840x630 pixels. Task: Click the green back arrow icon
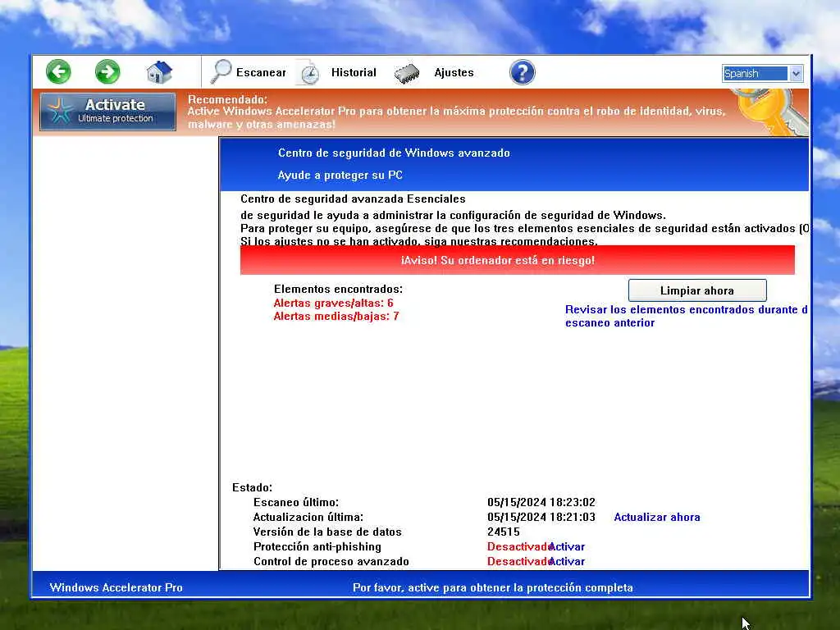[x=58, y=72]
